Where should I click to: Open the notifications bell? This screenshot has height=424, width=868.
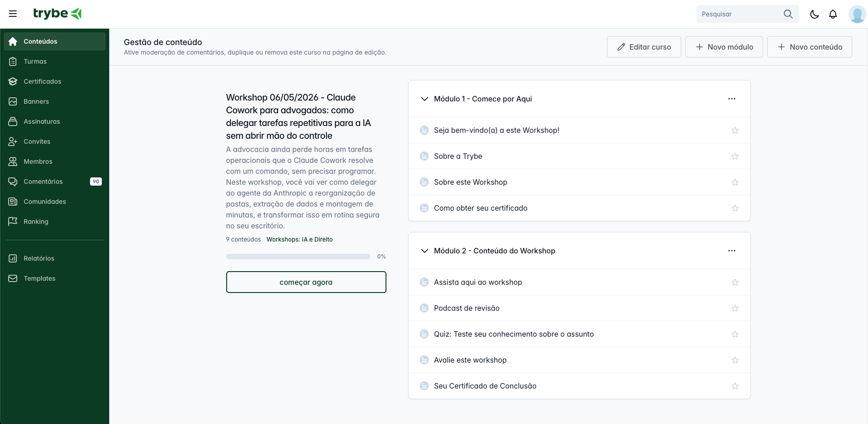pyautogui.click(x=833, y=14)
